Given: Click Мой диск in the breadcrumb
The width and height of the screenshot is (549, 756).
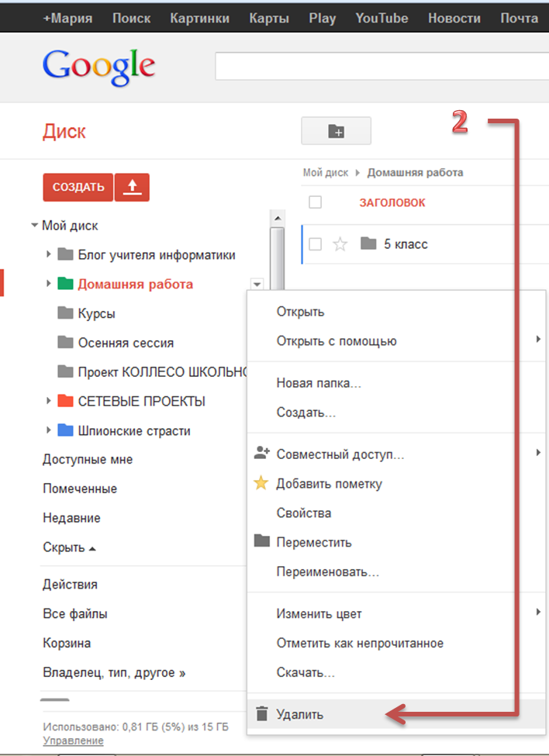Looking at the screenshot, I should [326, 173].
